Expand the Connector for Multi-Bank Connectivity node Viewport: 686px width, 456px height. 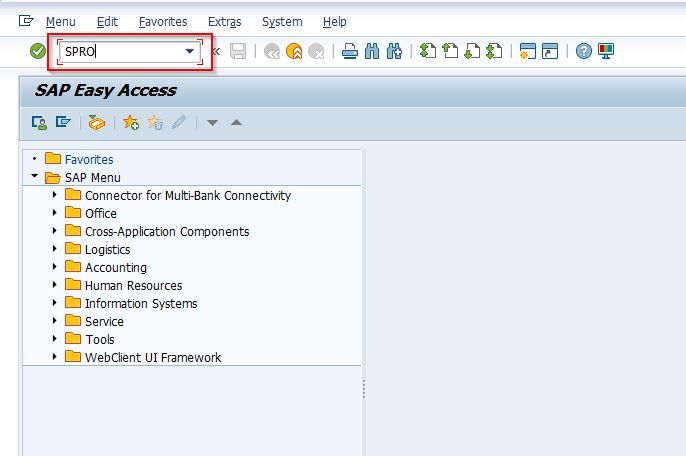click(x=54, y=194)
